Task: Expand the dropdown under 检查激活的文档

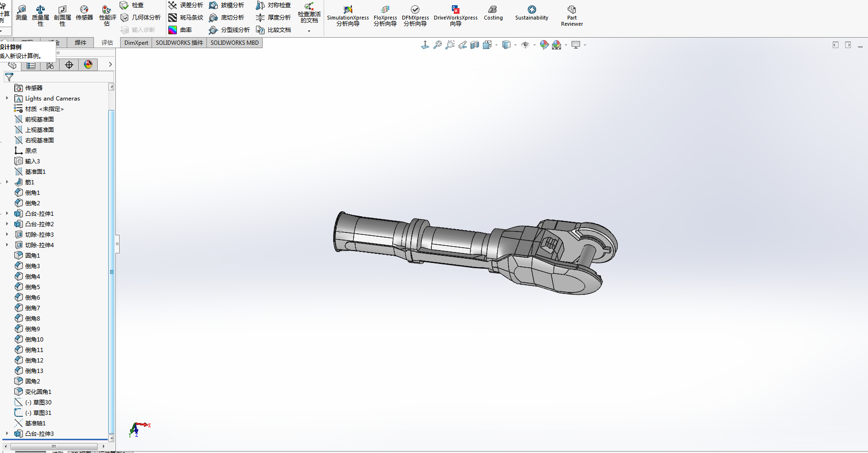Action: (x=309, y=31)
